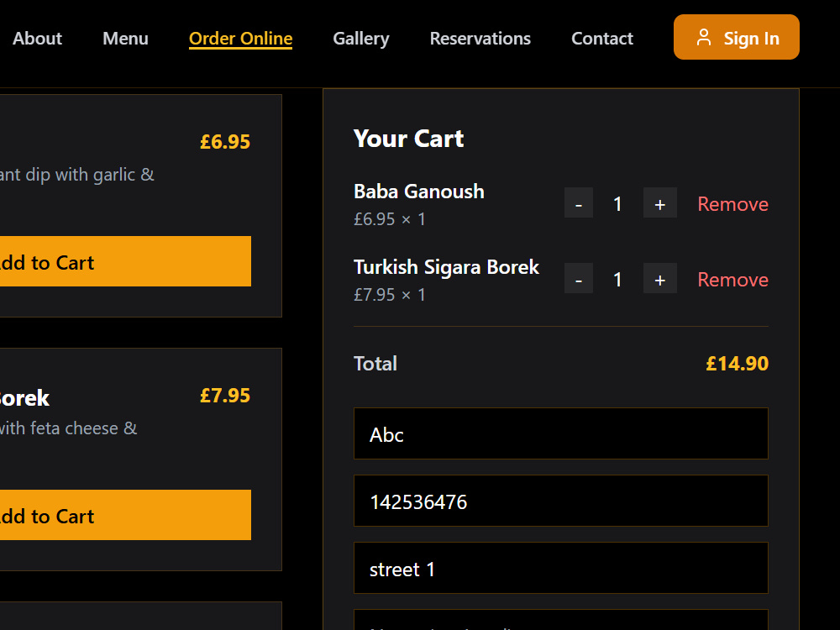The width and height of the screenshot is (840, 630).
Task: Focus the address field with street 1
Action: [561, 569]
